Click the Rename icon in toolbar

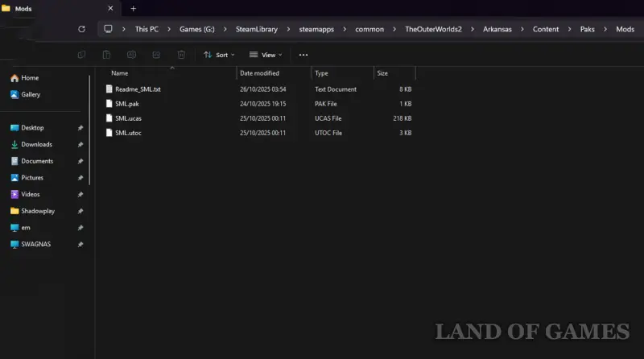(x=131, y=55)
